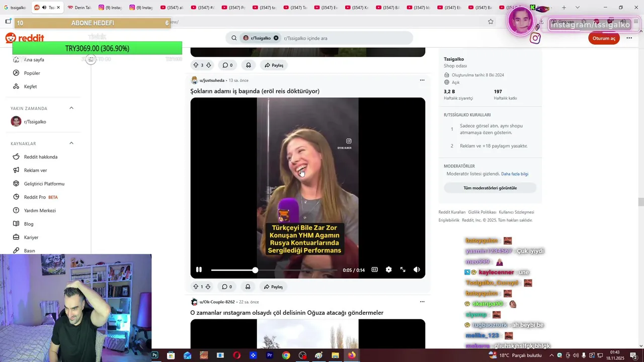Image resolution: width=644 pixels, height=362 pixels.
Task: Open video settings gear in player
Action: pyautogui.click(x=388, y=269)
